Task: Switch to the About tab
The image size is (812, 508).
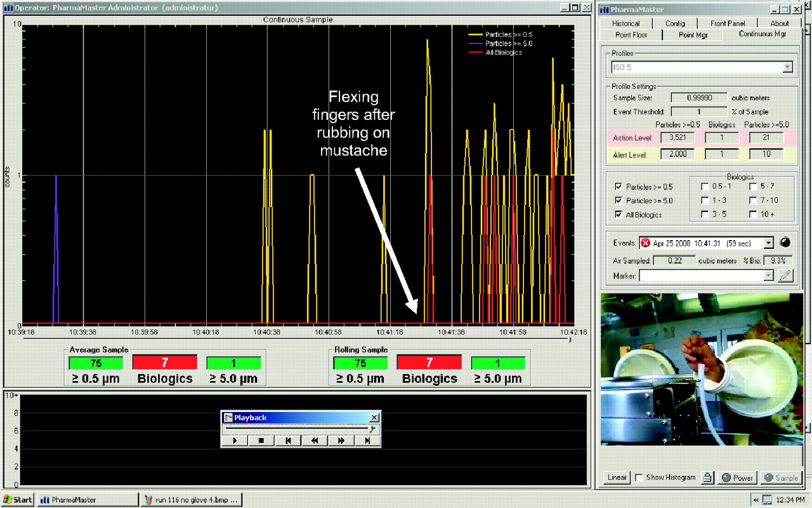Action: tap(780, 23)
